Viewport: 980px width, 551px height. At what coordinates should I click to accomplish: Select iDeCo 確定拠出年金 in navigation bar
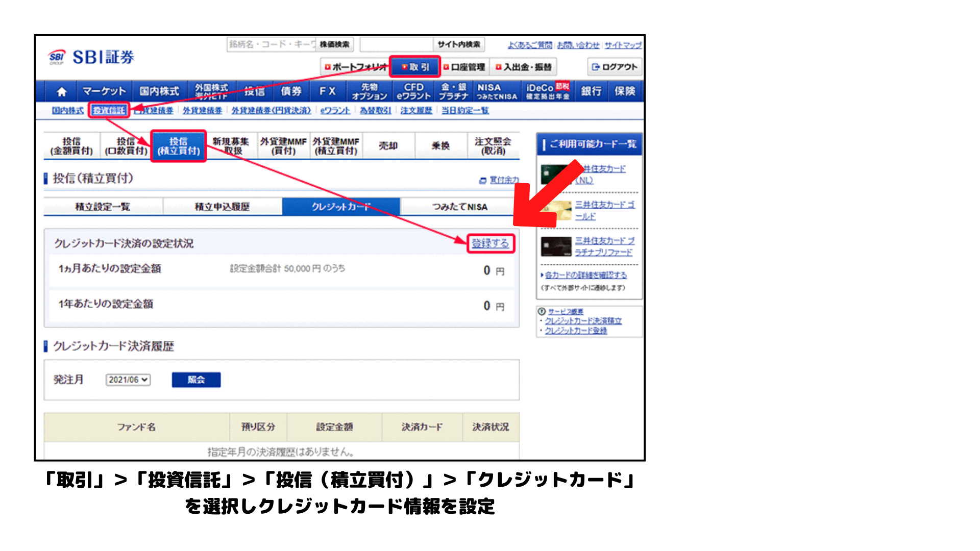click(548, 91)
